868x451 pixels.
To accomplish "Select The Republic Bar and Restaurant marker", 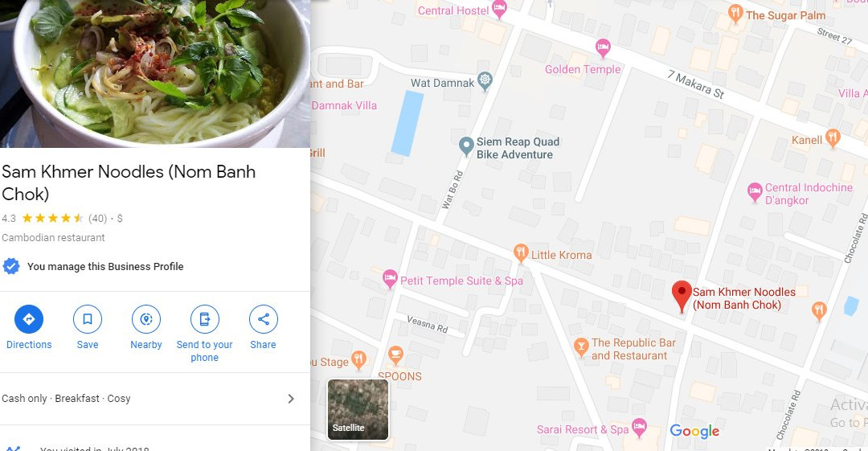I will [x=581, y=347].
